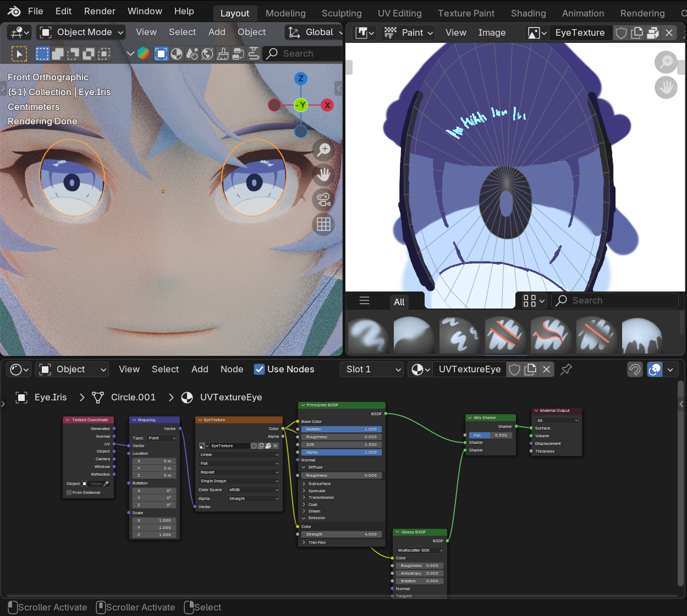
Task: Click the 3D viewport Search field
Action: 303,54
